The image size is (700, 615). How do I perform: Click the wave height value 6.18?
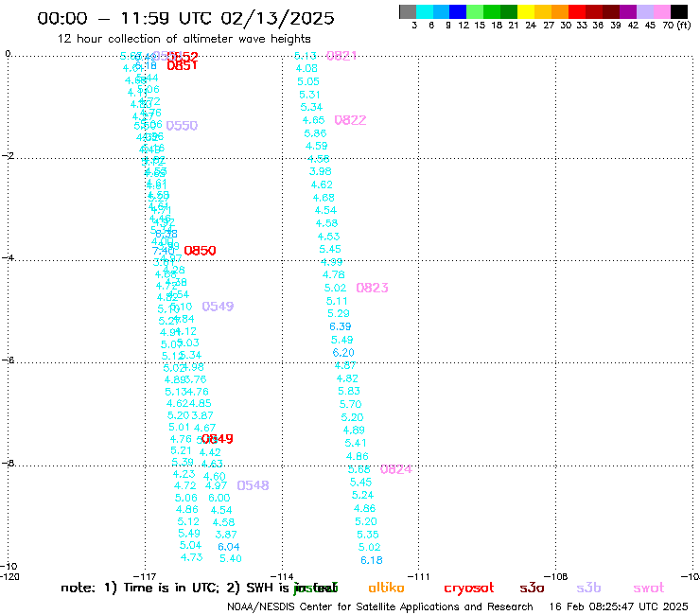tap(372, 560)
